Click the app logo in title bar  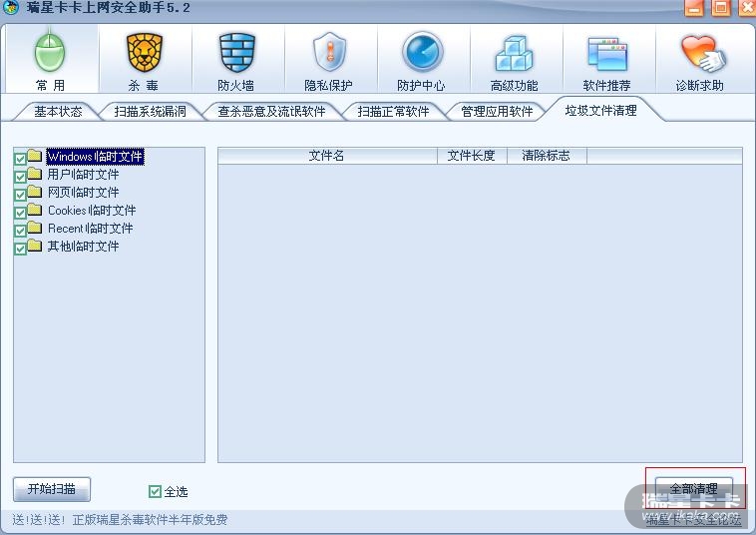11,7
